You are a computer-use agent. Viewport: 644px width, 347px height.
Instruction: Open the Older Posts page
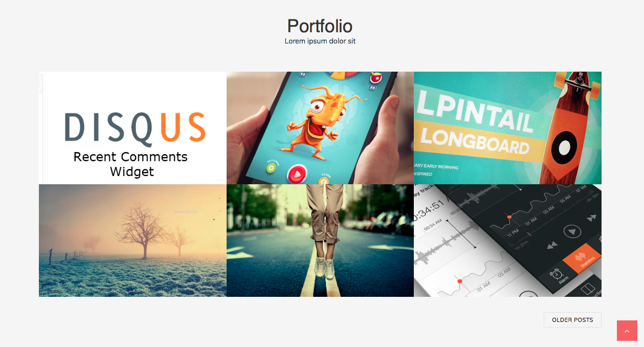coord(572,320)
